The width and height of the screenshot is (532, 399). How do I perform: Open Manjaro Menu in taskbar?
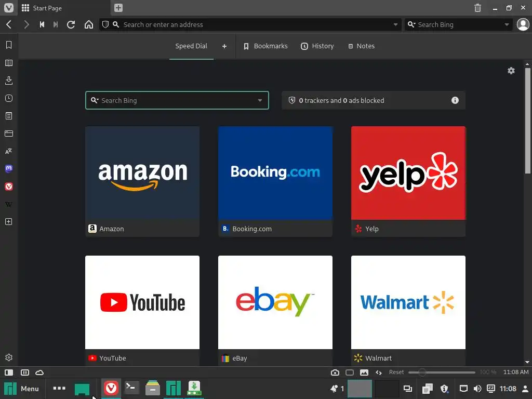[21, 389]
